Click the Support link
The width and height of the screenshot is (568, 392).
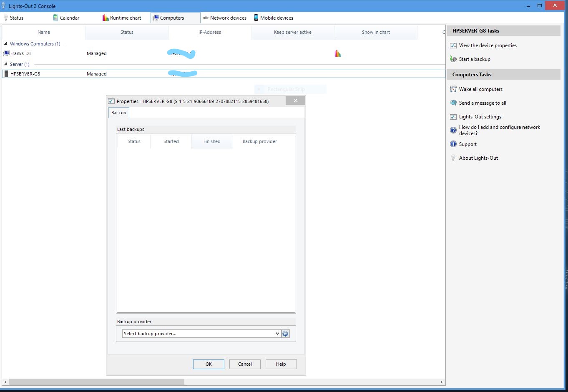tap(468, 144)
